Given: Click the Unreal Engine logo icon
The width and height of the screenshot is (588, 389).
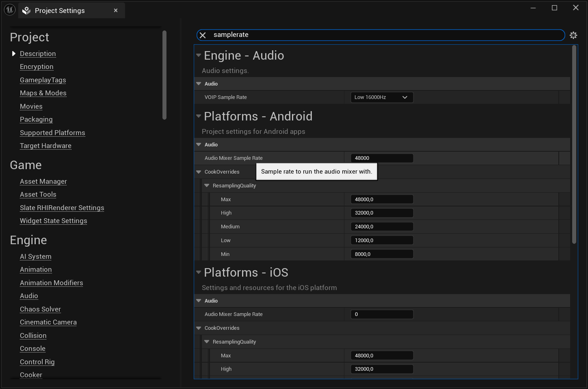Looking at the screenshot, I should 9,10.
